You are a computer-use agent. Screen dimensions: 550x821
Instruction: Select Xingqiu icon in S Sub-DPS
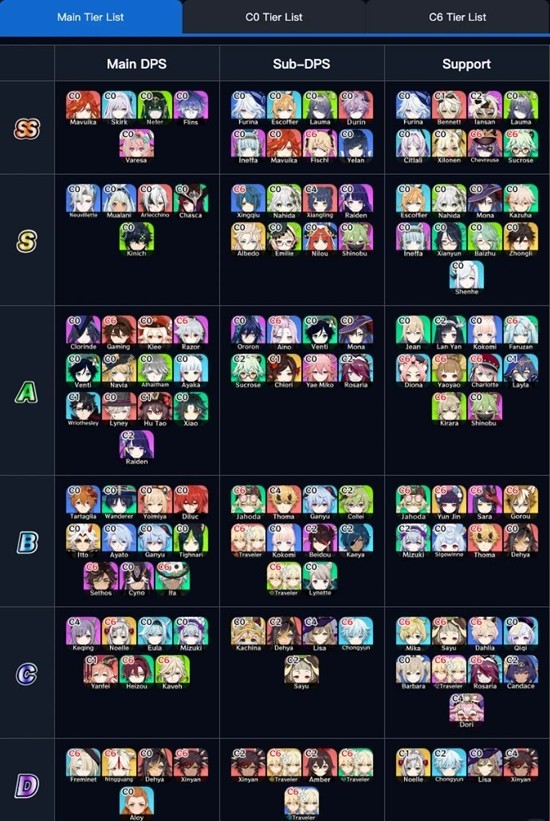click(x=248, y=201)
